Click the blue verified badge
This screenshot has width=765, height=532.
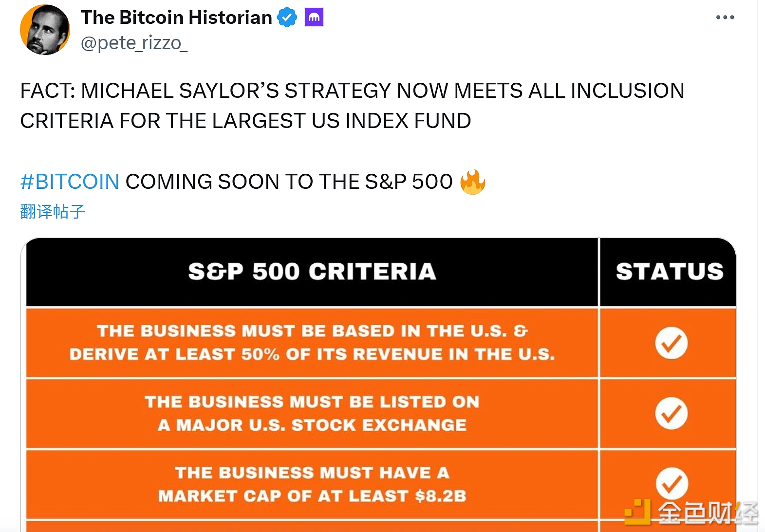click(x=287, y=18)
